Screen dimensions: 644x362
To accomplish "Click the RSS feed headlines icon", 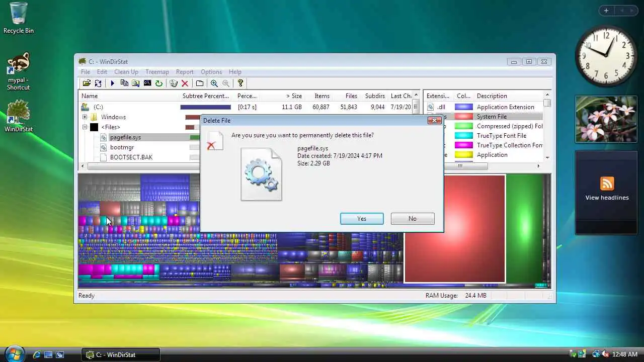I will (x=607, y=184).
